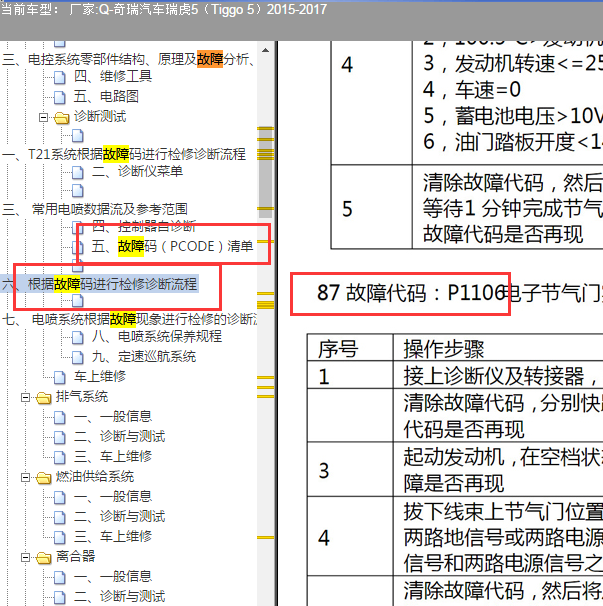Select 三、电控系统零部件结构、原理及故障分析 tree item
This screenshot has width=603, height=606.
pos(128,60)
